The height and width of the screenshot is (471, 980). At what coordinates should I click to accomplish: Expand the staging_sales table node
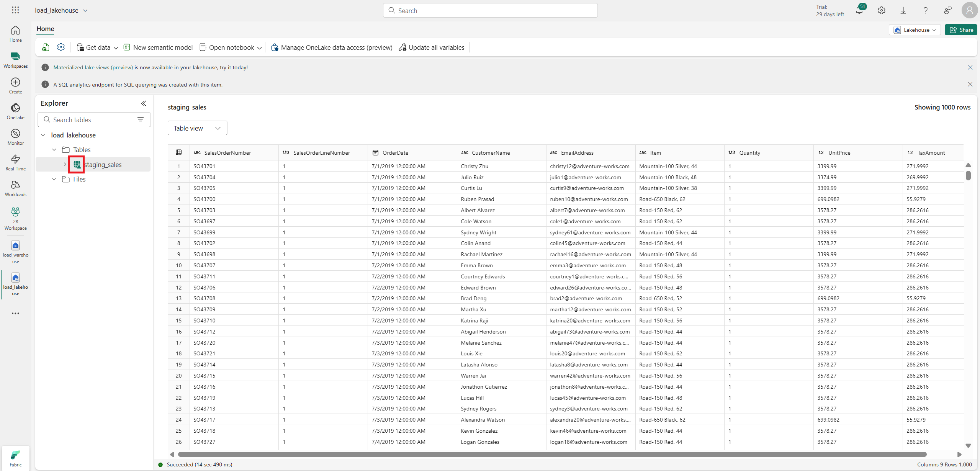65,164
